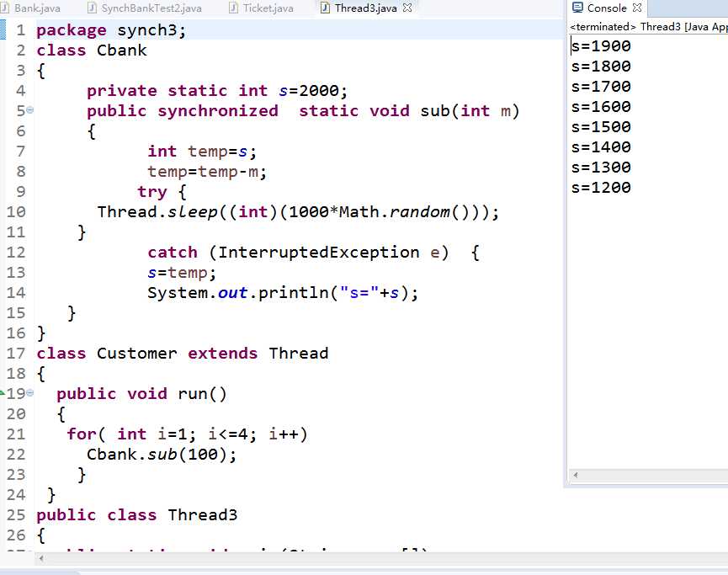Click the class name Cbank on line 2
The height and width of the screenshot is (575, 728).
click(x=122, y=51)
